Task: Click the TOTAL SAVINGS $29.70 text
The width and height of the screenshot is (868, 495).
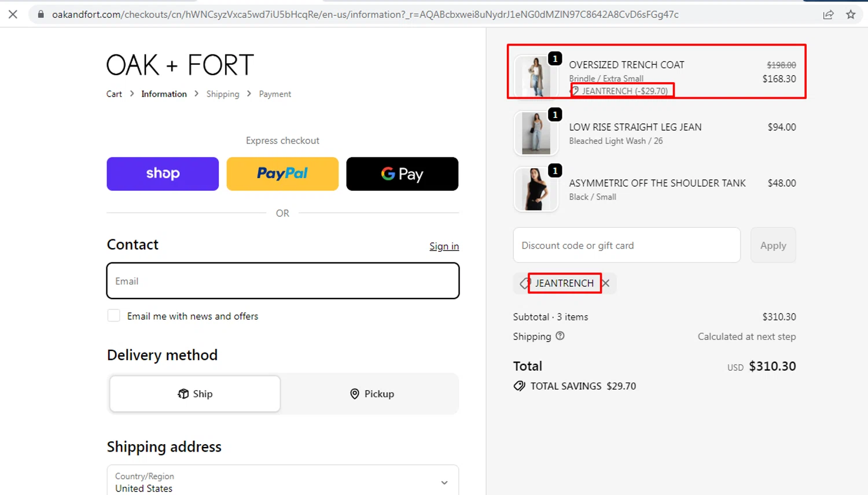Action: 583,386
